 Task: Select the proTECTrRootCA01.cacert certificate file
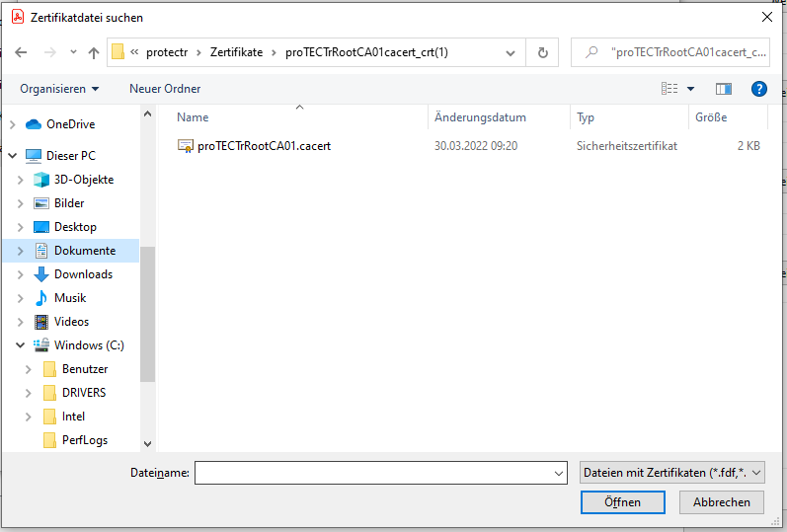[x=264, y=145]
